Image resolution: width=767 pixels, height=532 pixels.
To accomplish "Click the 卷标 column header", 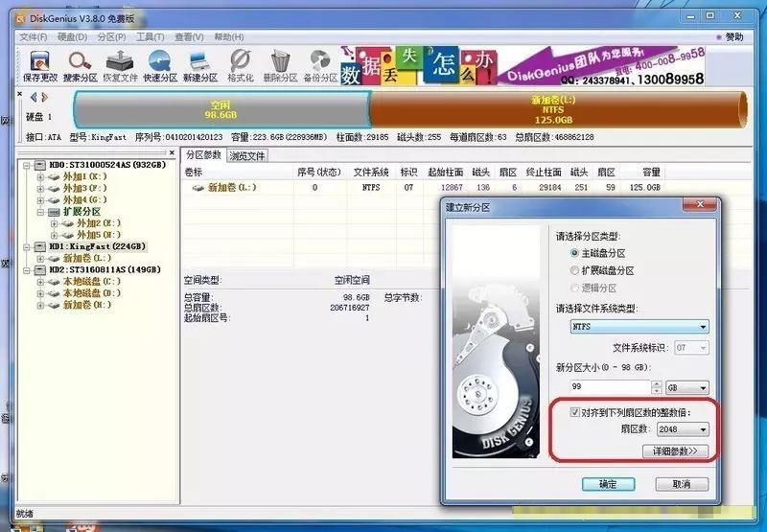I will [x=238, y=173].
